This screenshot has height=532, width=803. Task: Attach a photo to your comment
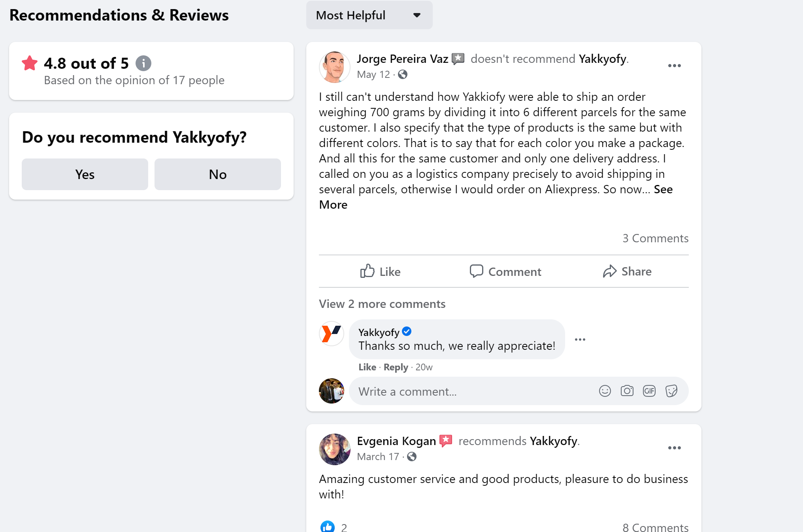pyautogui.click(x=627, y=391)
